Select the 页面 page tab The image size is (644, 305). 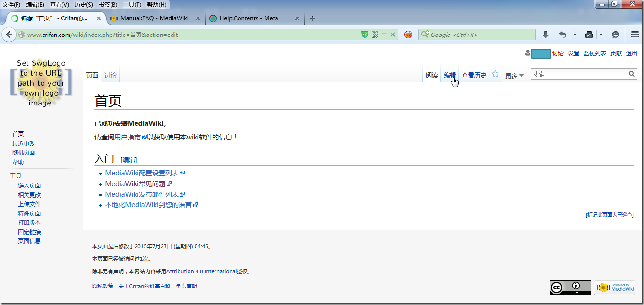point(92,75)
